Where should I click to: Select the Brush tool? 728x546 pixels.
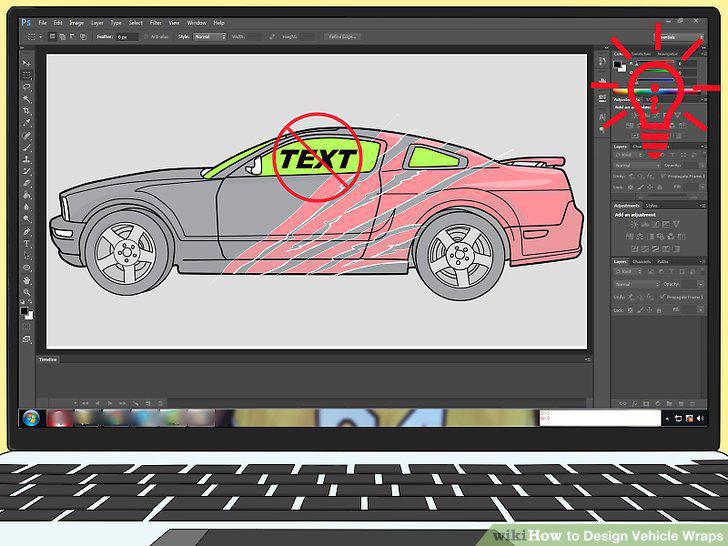(x=27, y=148)
